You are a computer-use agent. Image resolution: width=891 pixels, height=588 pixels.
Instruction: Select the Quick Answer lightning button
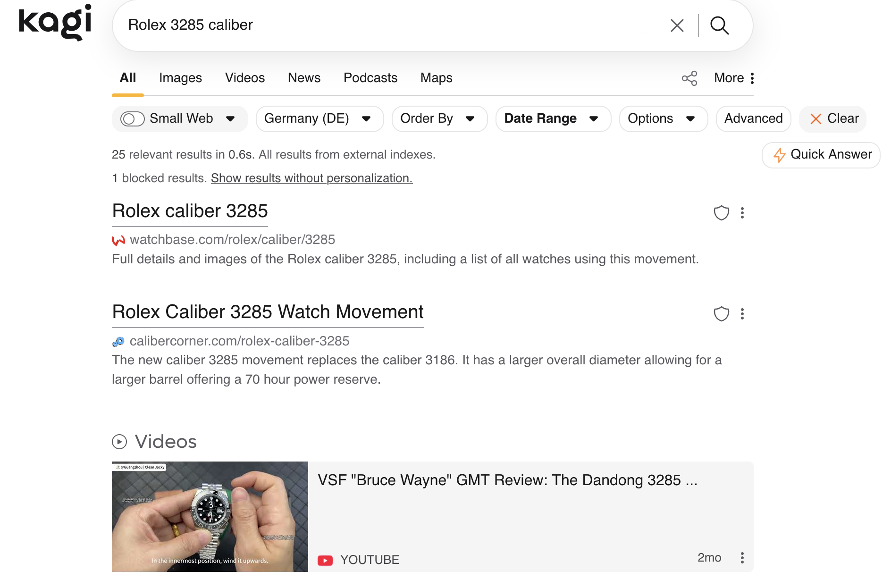point(820,155)
